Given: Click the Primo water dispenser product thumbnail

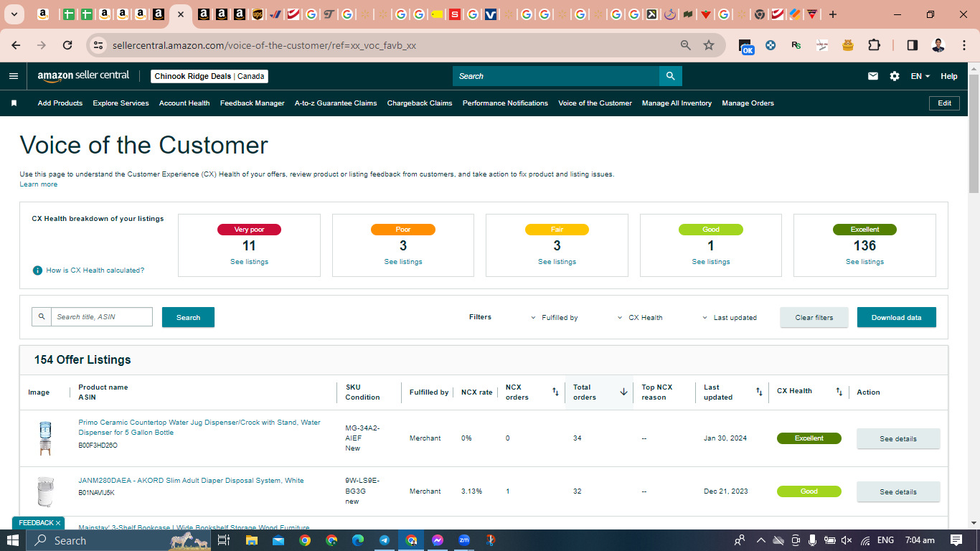Looking at the screenshot, I should [x=45, y=438].
